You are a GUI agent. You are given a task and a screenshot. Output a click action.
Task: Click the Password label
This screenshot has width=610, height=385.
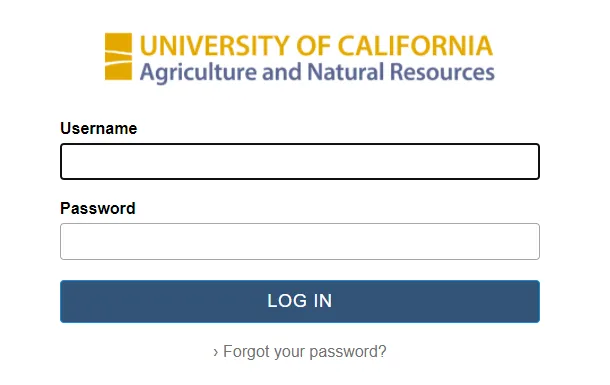[98, 208]
